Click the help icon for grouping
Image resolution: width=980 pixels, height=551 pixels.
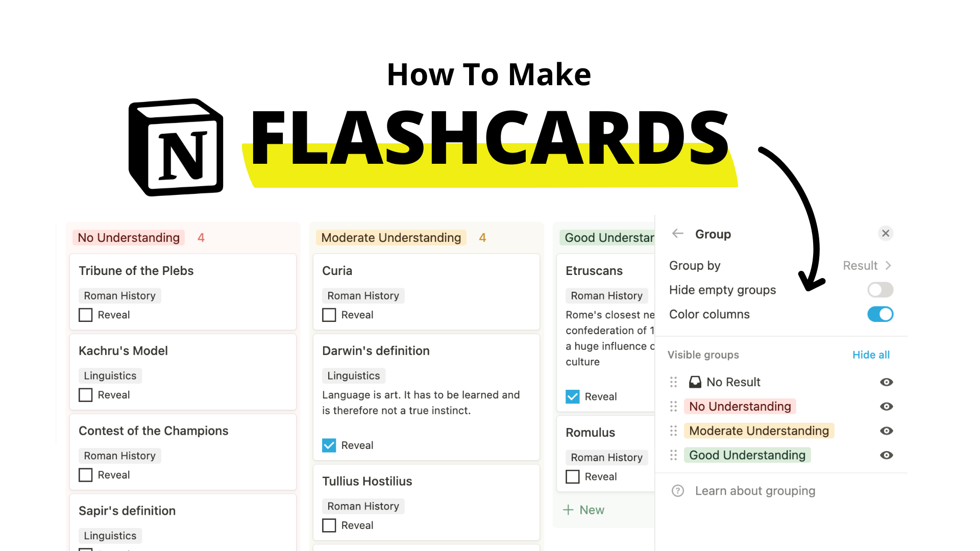click(x=677, y=490)
